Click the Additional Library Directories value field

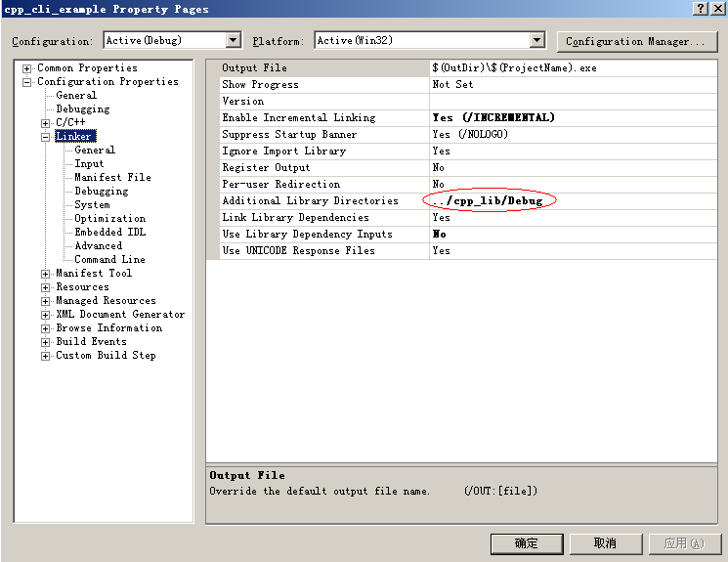point(572,201)
